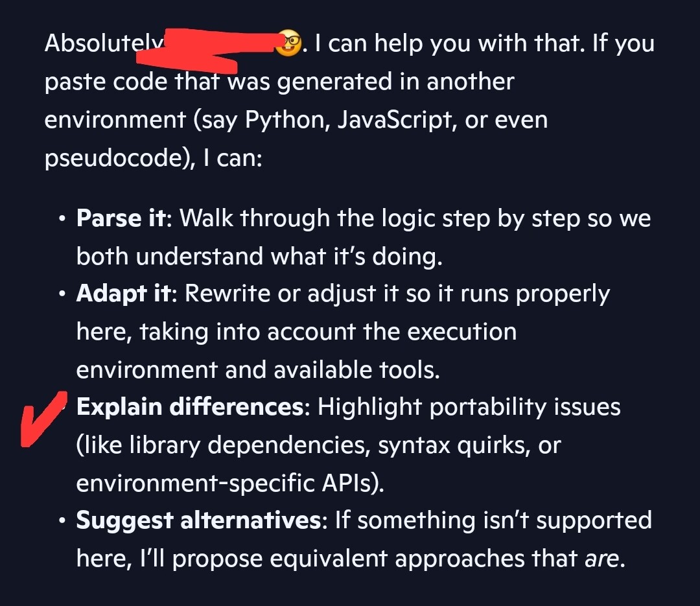700x606 pixels.
Task: Click the phrase Highlight portability issues
Action: tap(469, 407)
